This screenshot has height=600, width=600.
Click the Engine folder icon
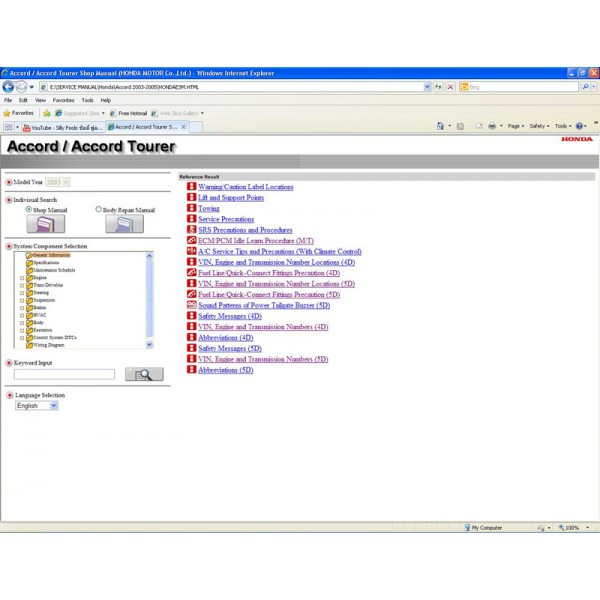click(x=29, y=278)
